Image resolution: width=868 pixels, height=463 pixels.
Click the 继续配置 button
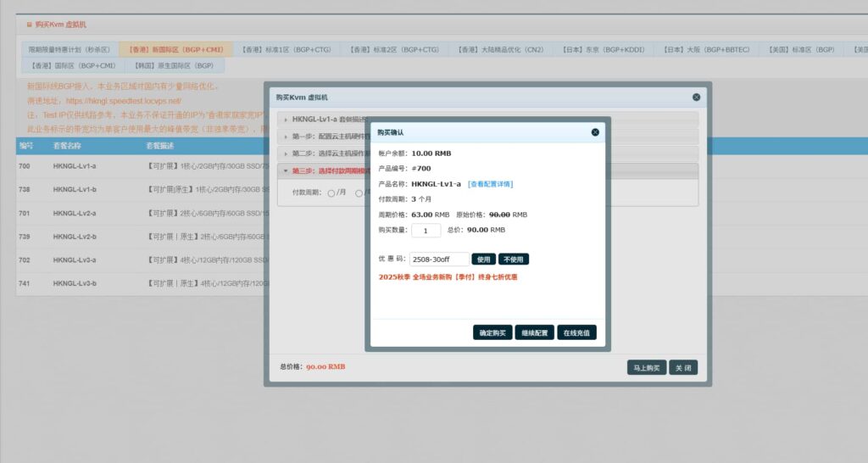click(x=535, y=333)
